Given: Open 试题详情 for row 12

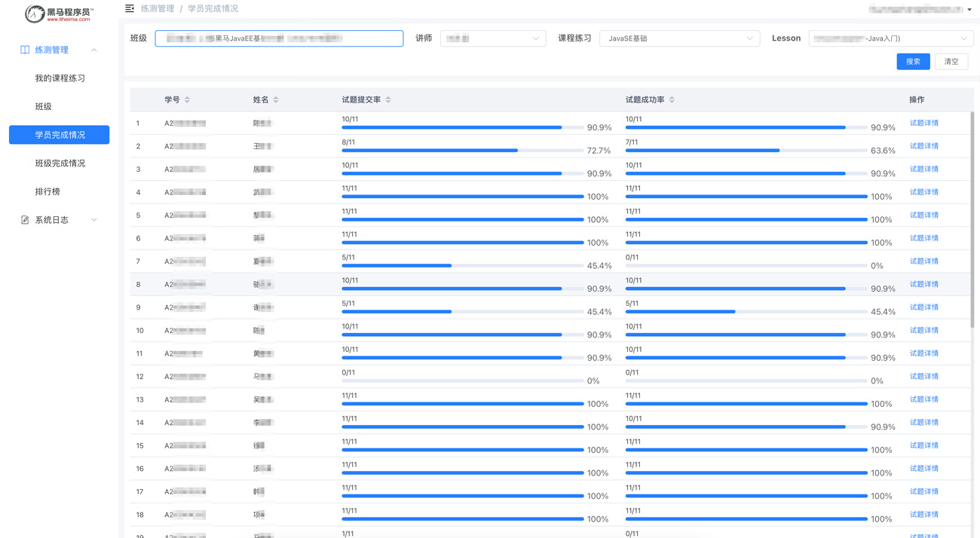Looking at the screenshot, I should [923, 376].
